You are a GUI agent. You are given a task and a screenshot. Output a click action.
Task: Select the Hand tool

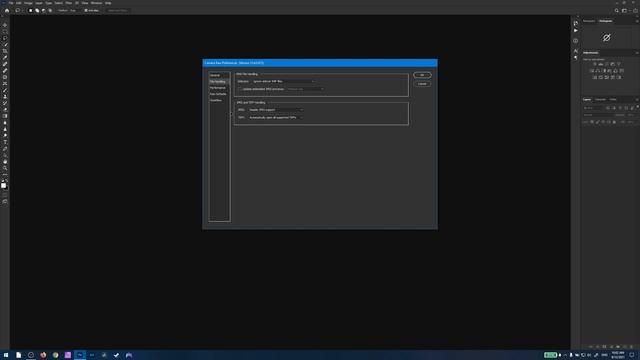tap(5, 162)
